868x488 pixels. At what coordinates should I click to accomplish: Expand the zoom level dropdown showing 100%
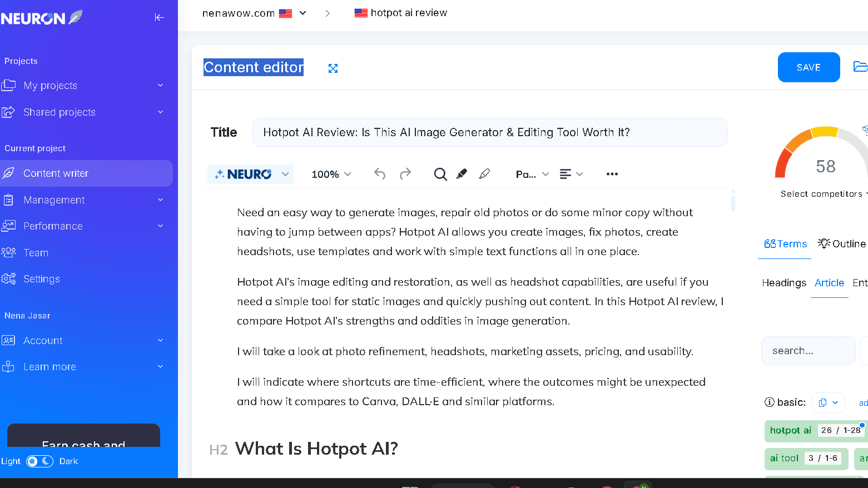click(x=331, y=174)
